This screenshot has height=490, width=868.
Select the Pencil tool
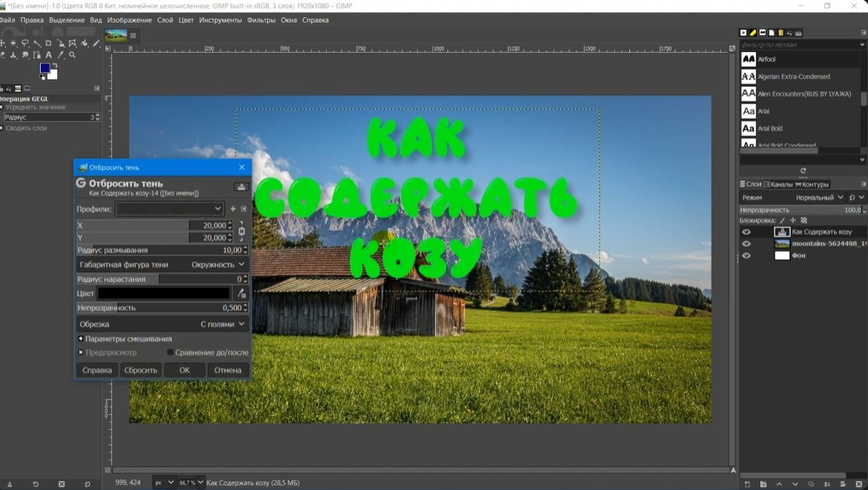point(96,43)
